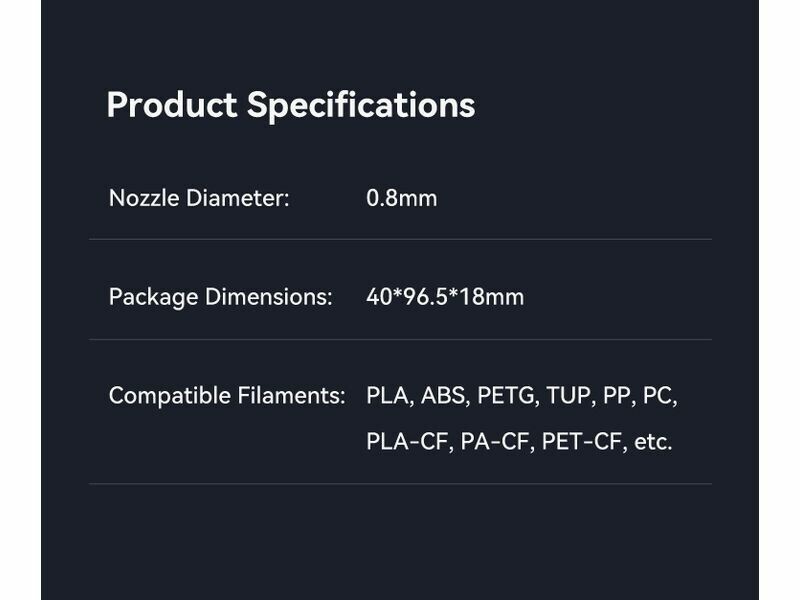This screenshot has height=600, width=800.
Task: Click the word Product in the heading
Action: click(171, 105)
